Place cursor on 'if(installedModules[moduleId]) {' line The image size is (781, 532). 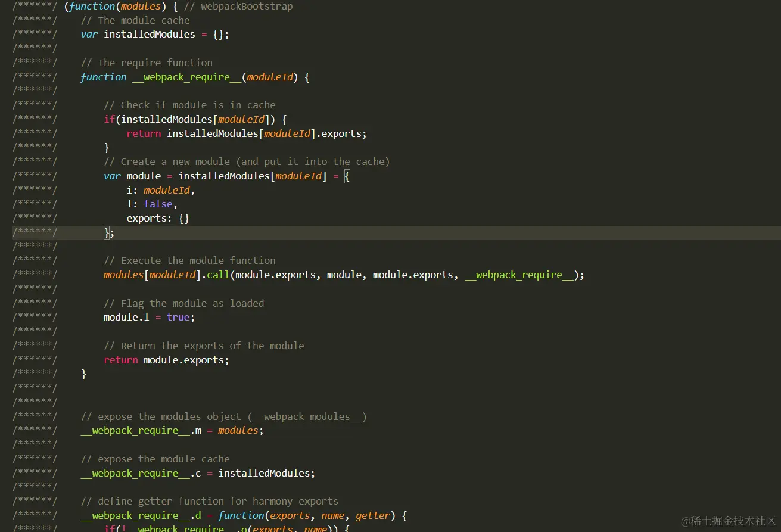pyautogui.click(x=195, y=119)
